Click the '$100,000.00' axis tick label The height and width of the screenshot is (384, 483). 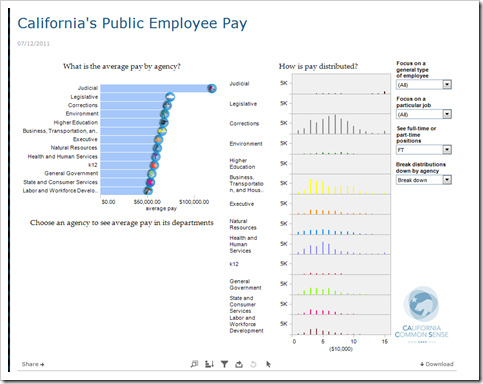tap(194, 202)
